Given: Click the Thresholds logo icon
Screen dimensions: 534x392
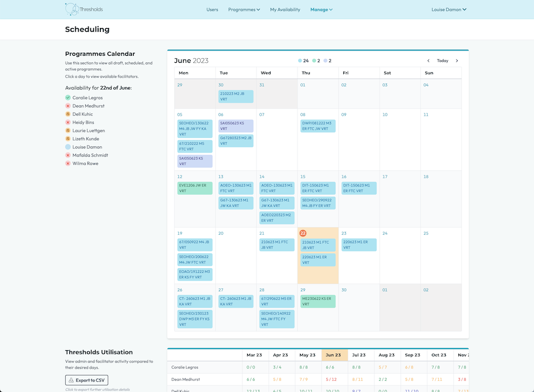Looking at the screenshot, I should (x=72, y=9).
